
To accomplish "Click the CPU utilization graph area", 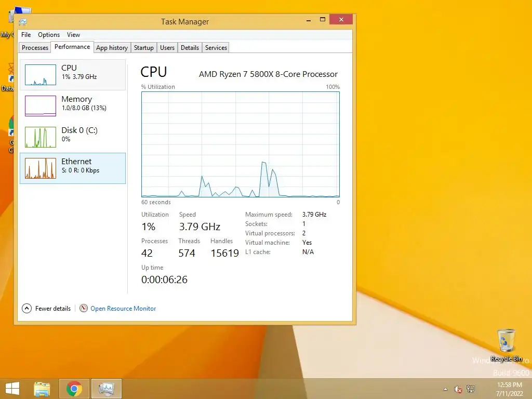I will [240, 144].
